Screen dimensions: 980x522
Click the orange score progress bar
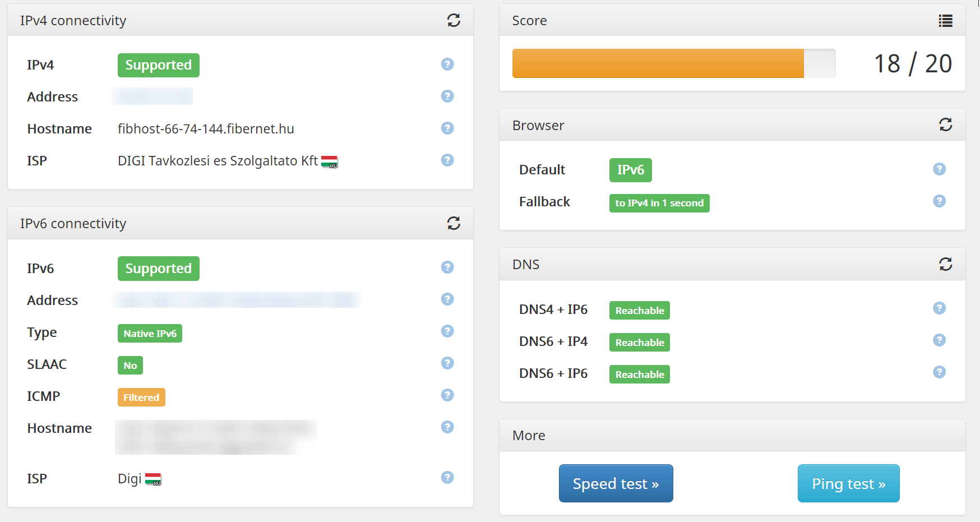tap(658, 63)
